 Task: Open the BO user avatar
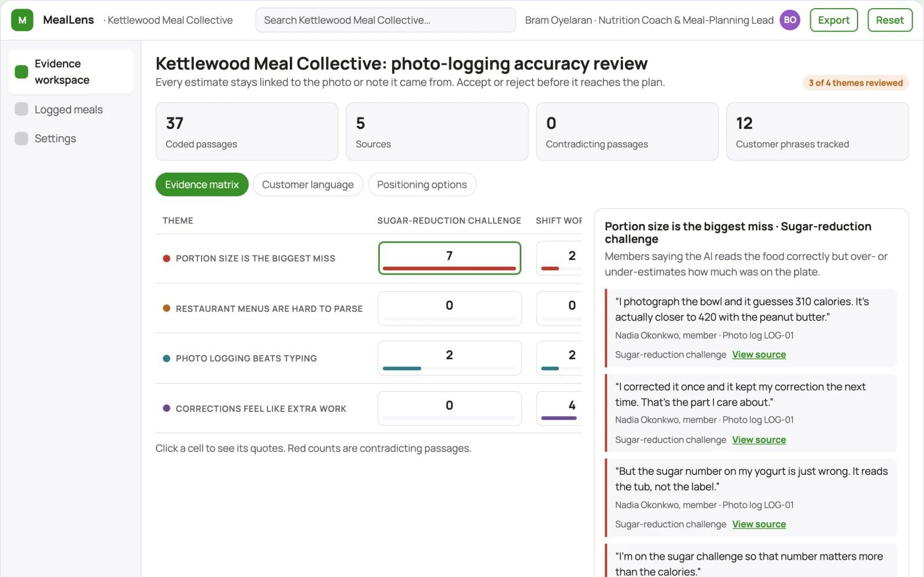pos(790,20)
